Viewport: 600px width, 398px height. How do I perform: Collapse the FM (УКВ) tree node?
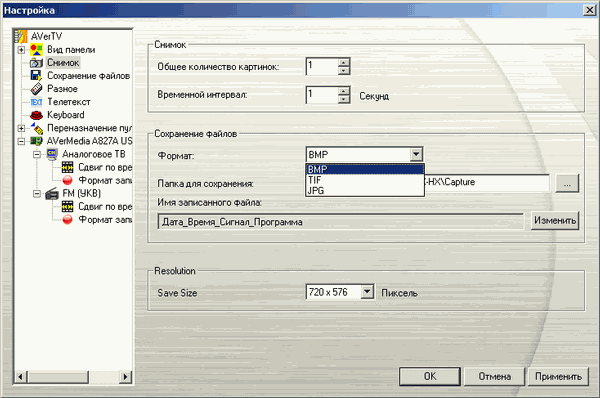(x=37, y=194)
